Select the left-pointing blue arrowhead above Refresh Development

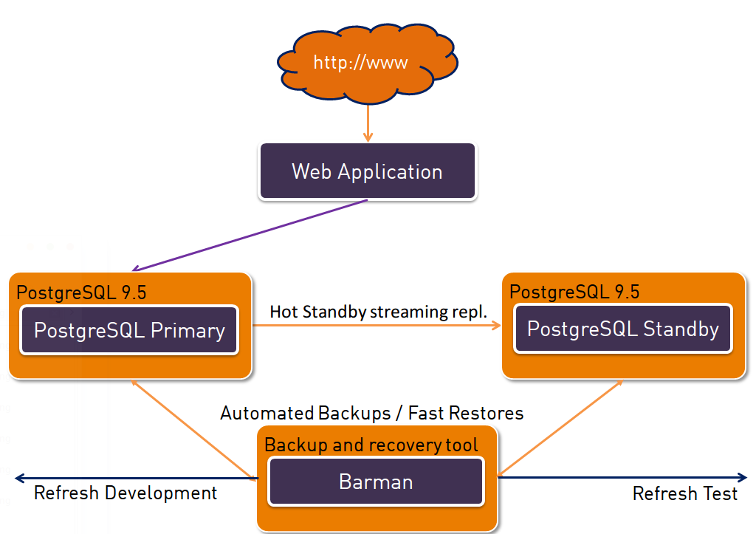(21, 478)
